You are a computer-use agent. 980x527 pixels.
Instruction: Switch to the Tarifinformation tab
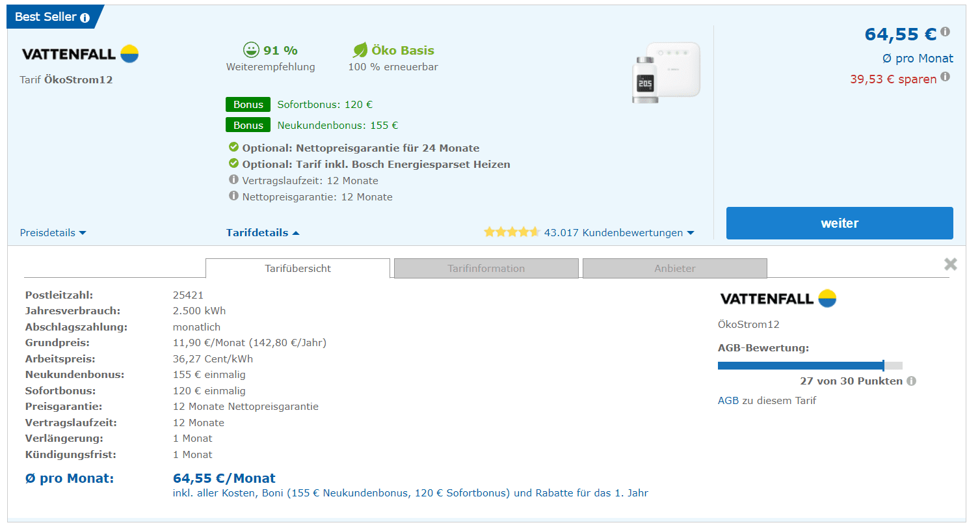point(486,268)
